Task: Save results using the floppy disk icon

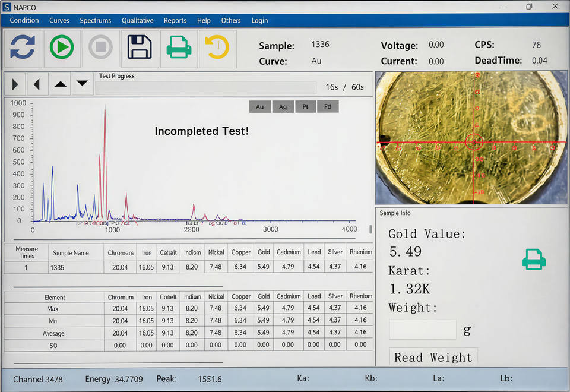Action: [x=140, y=48]
